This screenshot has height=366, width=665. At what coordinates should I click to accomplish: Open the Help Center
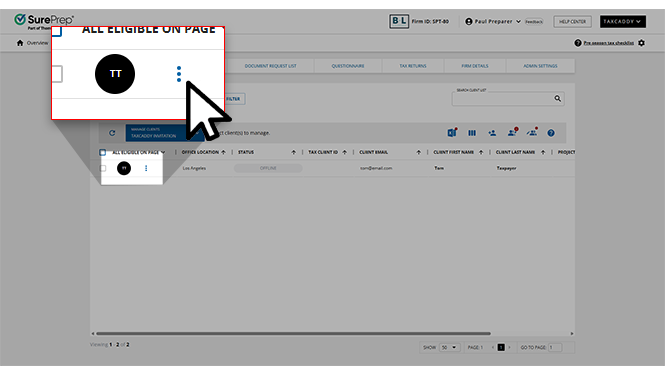[x=573, y=21]
